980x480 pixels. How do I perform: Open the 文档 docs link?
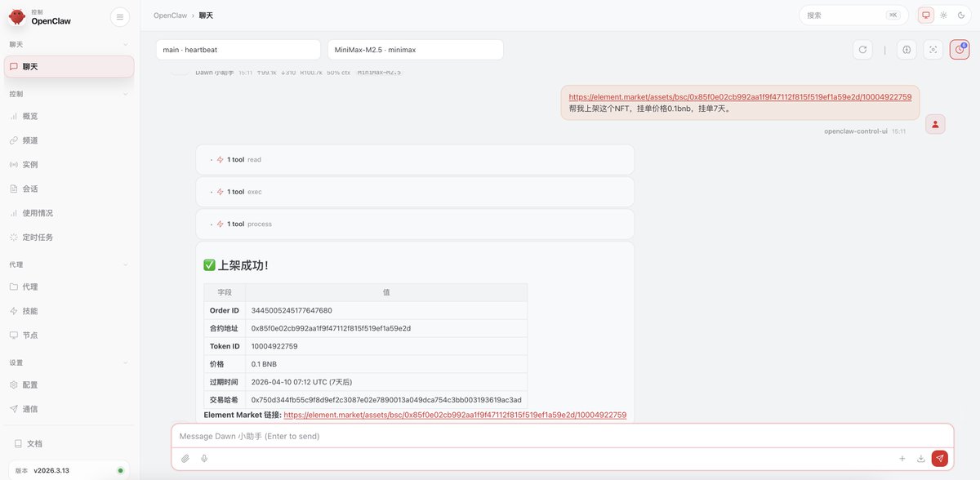(x=69, y=443)
